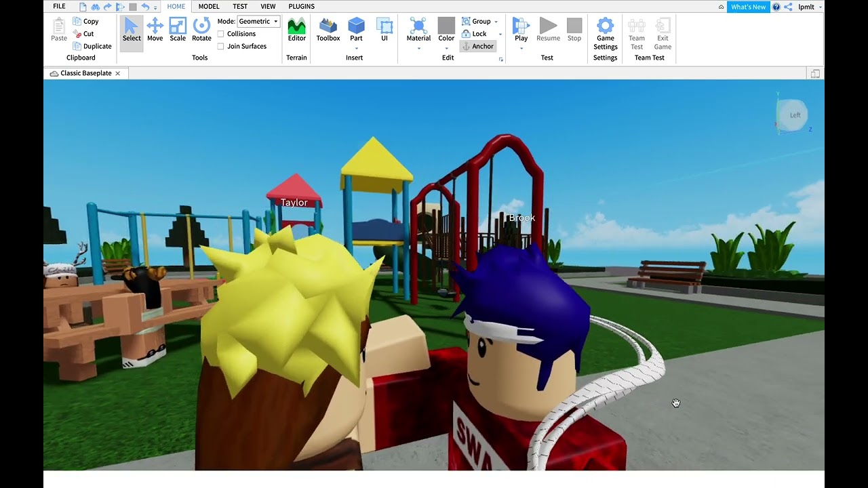The height and width of the screenshot is (488, 868).
Task: Expand the Part dropdown arrow
Action: [356, 48]
